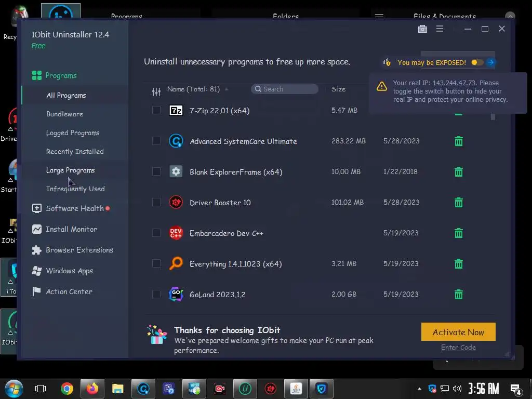This screenshot has width=532, height=399.
Task: Check the 7-Zip 22.01 checkbox
Action: pyautogui.click(x=156, y=110)
